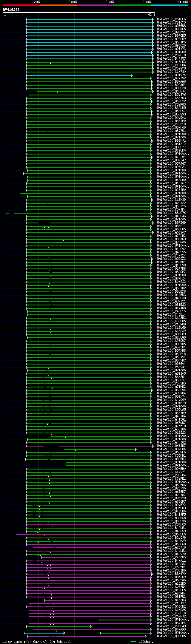Click label UniRef100_Q1DS87
191x644 pixels.
tap(171, 564)
